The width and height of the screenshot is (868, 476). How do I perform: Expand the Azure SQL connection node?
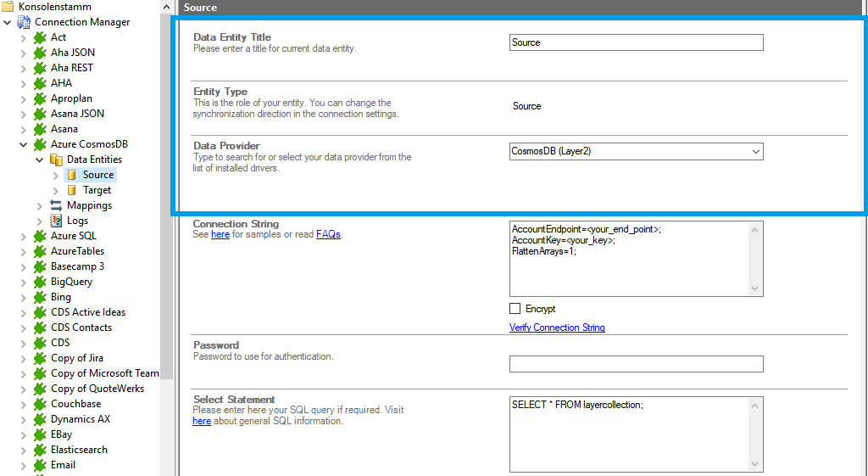24,236
